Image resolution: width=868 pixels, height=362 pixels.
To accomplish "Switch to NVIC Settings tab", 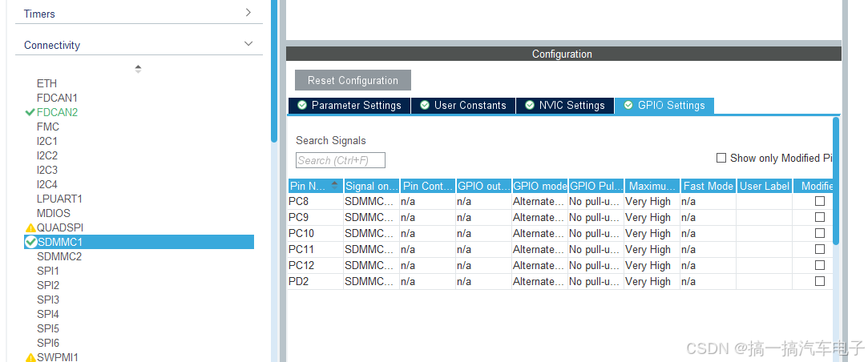I will 565,105.
